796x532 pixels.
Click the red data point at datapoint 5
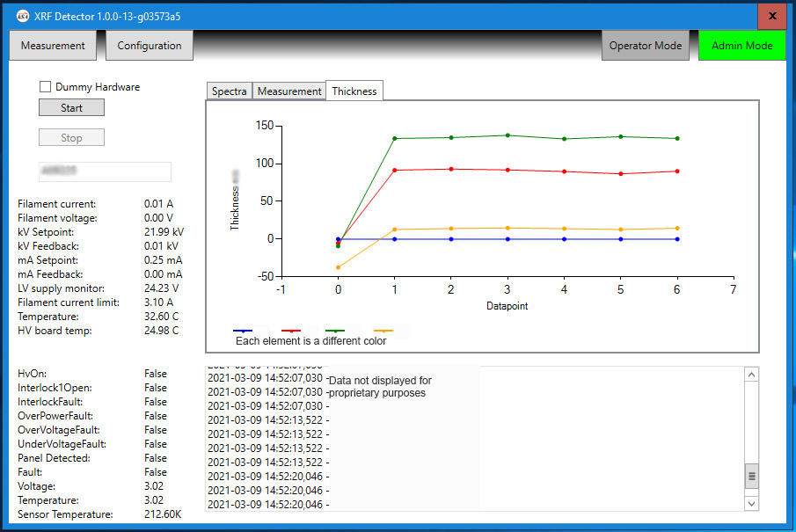click(621, 173)
